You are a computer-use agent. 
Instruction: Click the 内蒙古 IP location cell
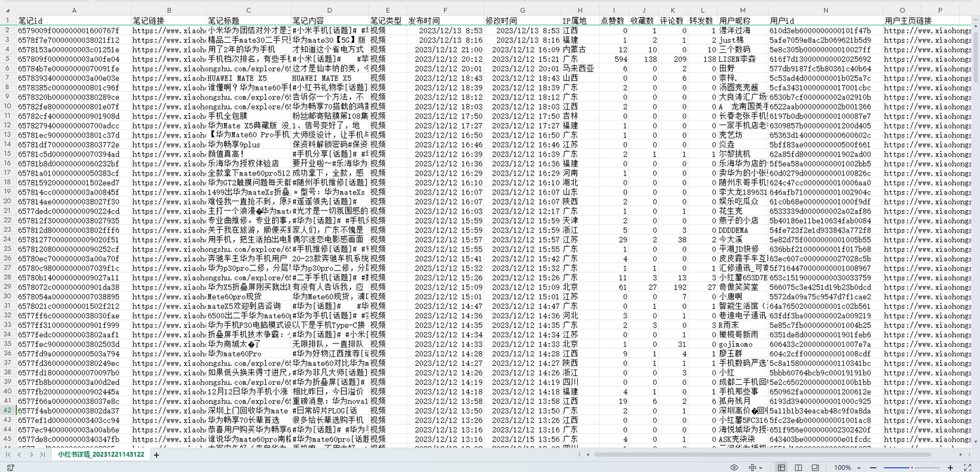(580, 50)
